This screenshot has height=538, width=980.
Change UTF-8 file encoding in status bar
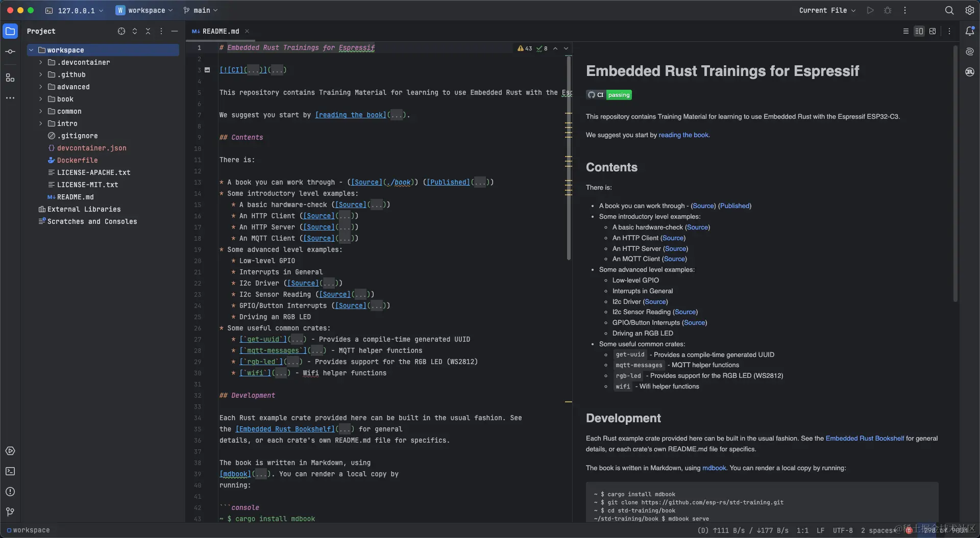pyautogui.click(x=843, y=530)
